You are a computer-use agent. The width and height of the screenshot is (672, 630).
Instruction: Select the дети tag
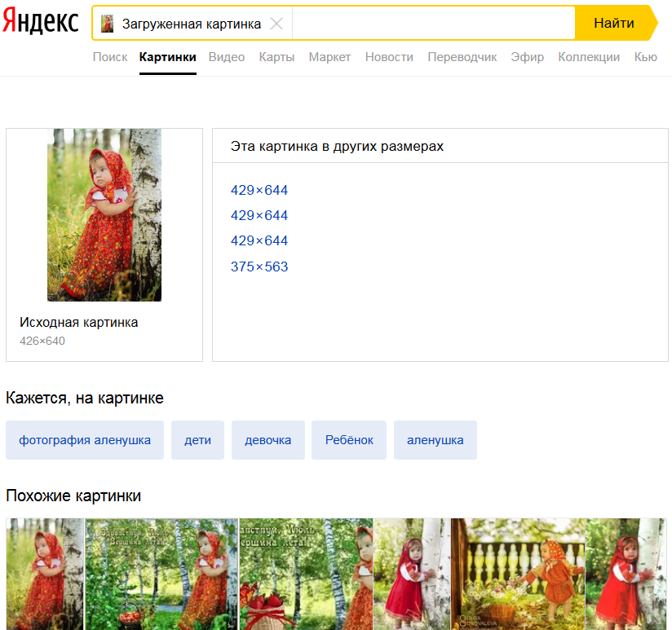tap(197, 440)
